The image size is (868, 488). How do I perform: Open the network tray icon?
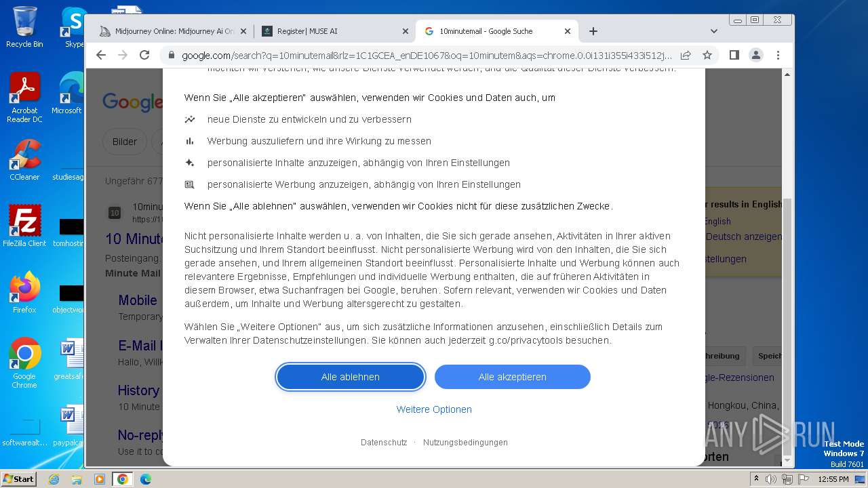[787, 479]
